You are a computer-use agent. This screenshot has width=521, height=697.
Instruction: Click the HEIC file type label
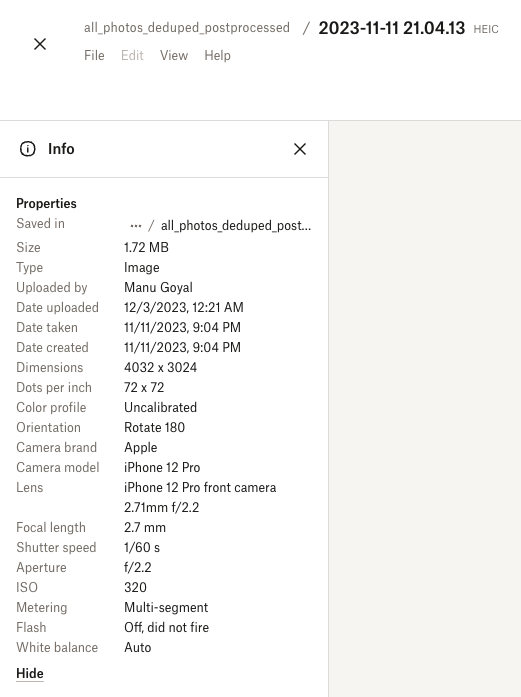[486, 29]
